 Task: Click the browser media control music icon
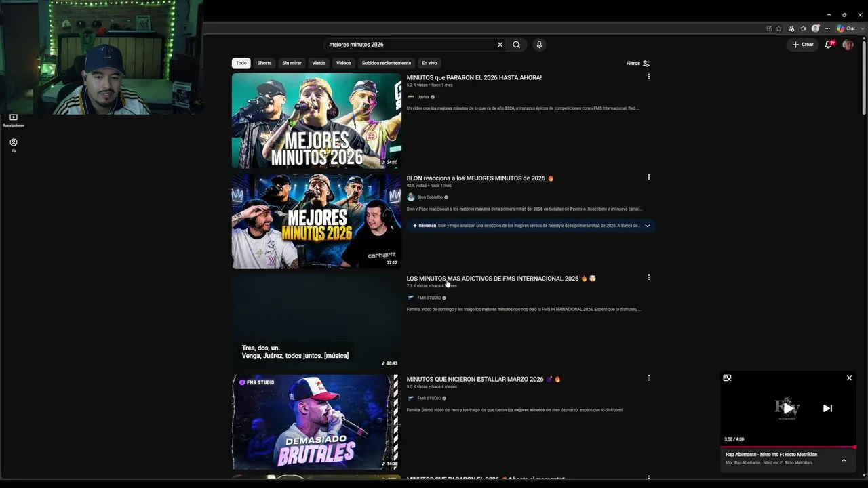pos(791,28)
